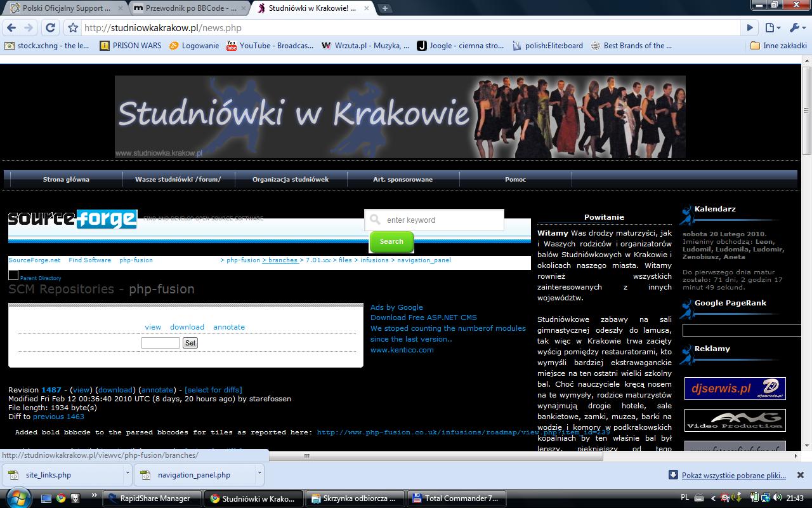Open the Organizacja studniówek menu item
This screenshot has width=812, height=508.
click(x=291, y=180)
